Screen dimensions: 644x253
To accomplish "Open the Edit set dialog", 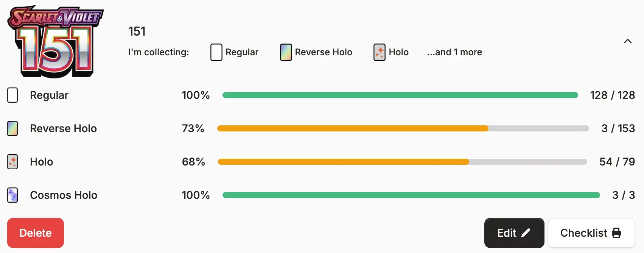I will point(514,233).
